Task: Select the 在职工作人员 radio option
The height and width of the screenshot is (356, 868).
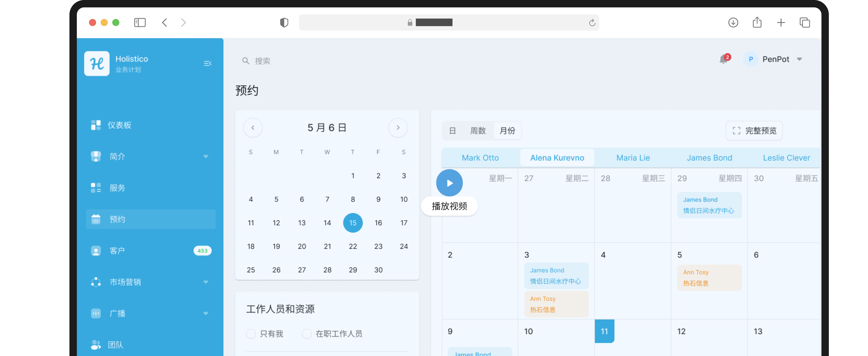Action: click(307, 333)
